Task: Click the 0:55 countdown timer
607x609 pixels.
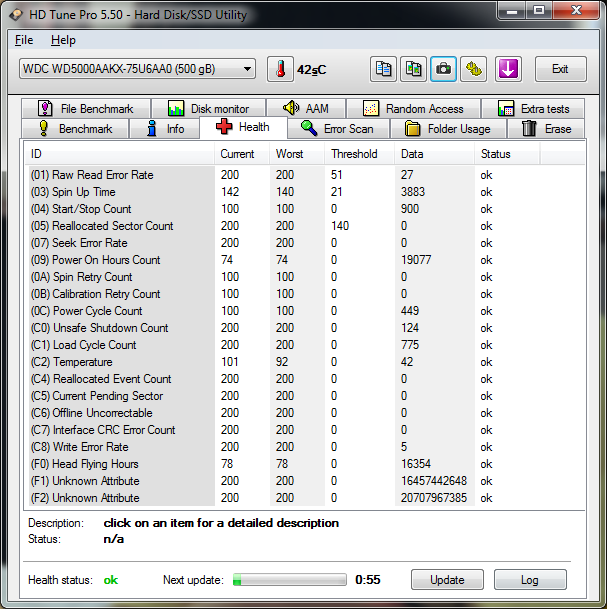Action: coord(368,579)
